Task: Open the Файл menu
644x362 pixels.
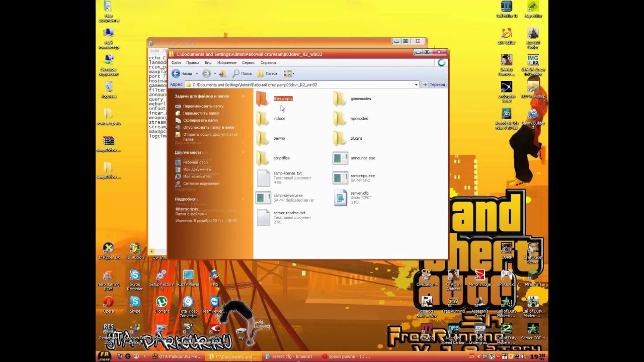Action: tap(176, 63)
